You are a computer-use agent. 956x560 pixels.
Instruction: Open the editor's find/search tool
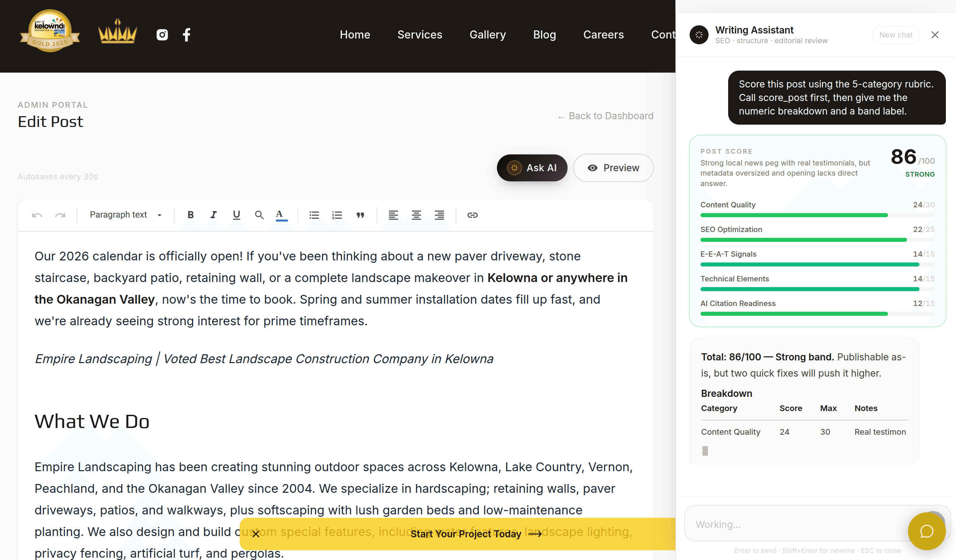point(260,214)
